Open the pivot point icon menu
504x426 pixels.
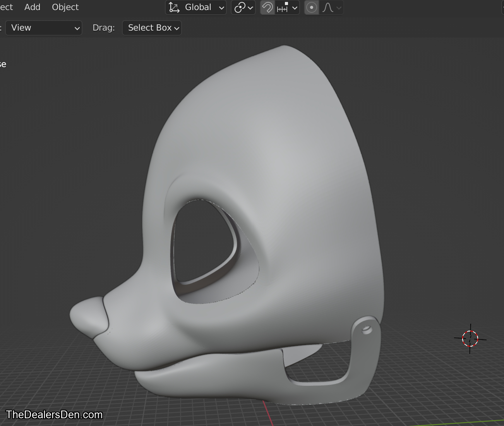pos(240,8)
